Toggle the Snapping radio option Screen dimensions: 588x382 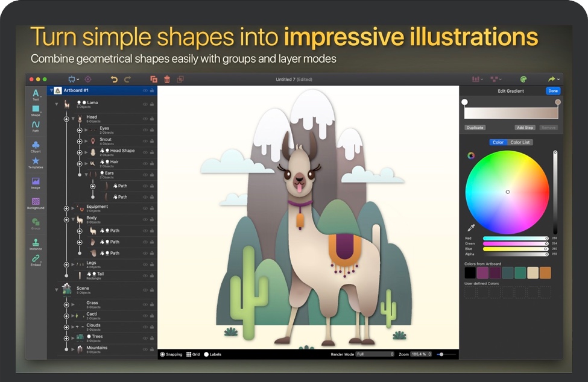tap(163, 354)
